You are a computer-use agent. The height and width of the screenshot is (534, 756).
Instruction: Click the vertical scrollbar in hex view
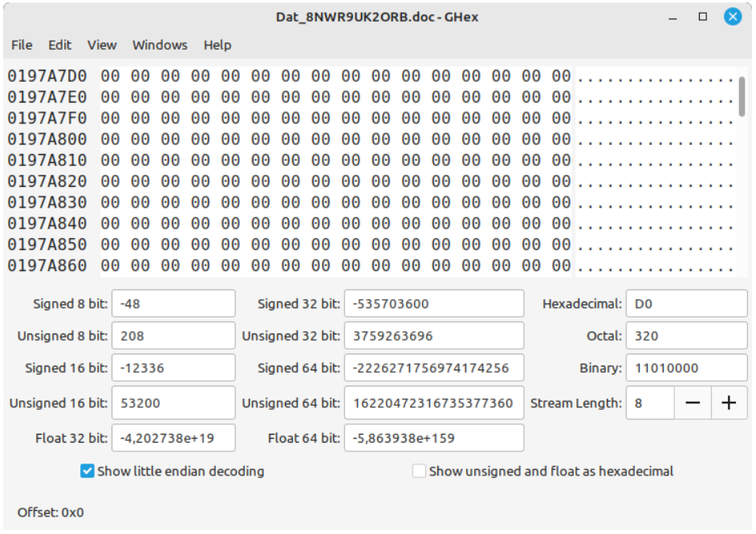click(742, 96)
